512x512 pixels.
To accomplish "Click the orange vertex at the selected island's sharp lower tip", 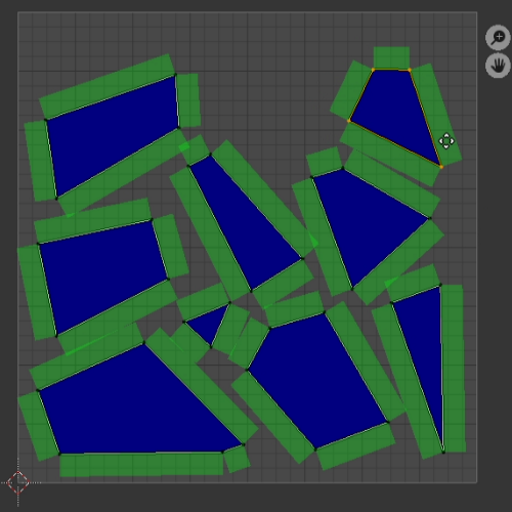I will click(442, 167).
